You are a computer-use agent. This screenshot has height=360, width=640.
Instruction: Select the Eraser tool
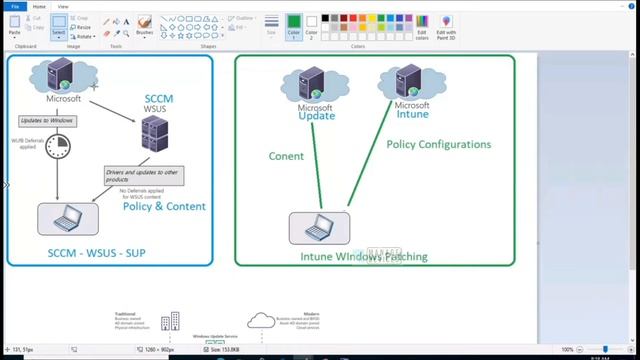tap(107, 33)
